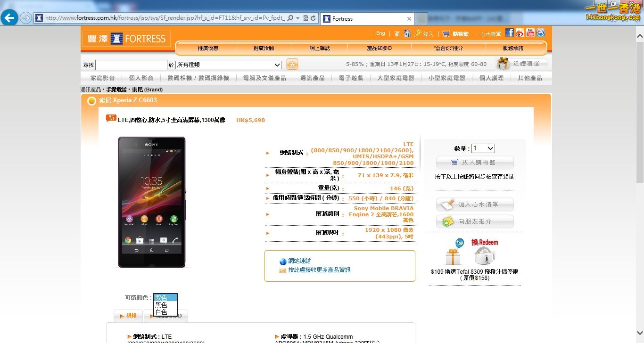Open the Sina Weibo icon
The image size is (644, 343).
520,33
